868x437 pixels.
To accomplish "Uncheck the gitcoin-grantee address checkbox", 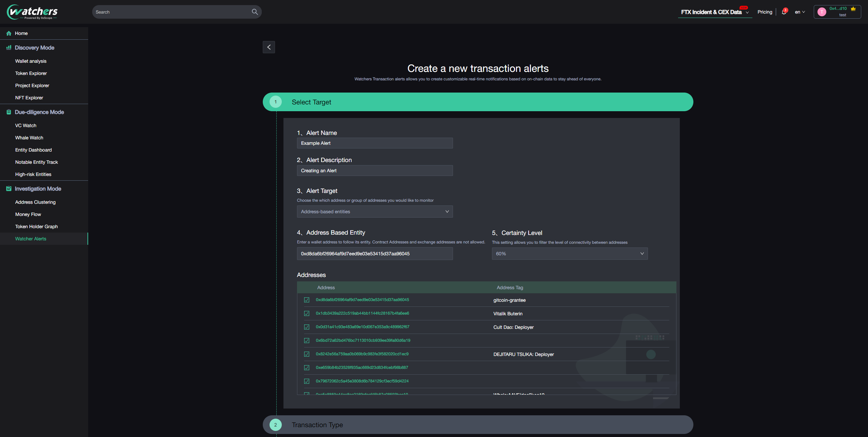I will pyautogui.click(x=307, y=300).
